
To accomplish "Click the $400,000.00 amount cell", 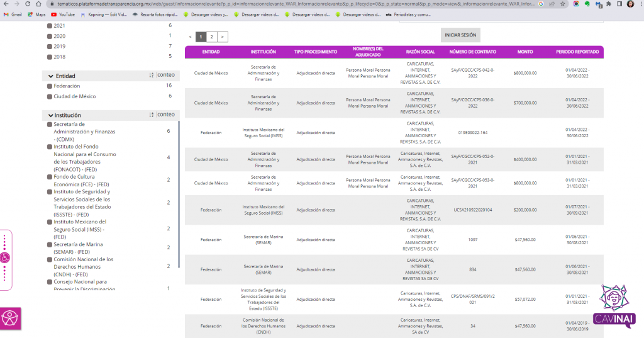I will 525,159.
